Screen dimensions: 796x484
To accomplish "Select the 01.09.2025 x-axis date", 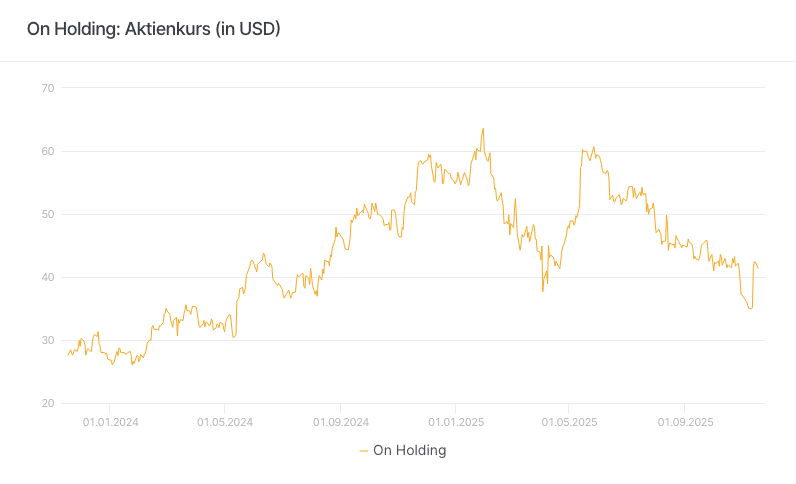I will click(685, 422).
